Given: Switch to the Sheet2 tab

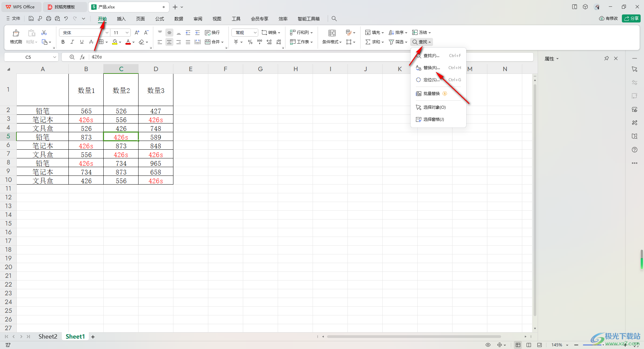Looking at the screenshot, I should tap(48, 337).
